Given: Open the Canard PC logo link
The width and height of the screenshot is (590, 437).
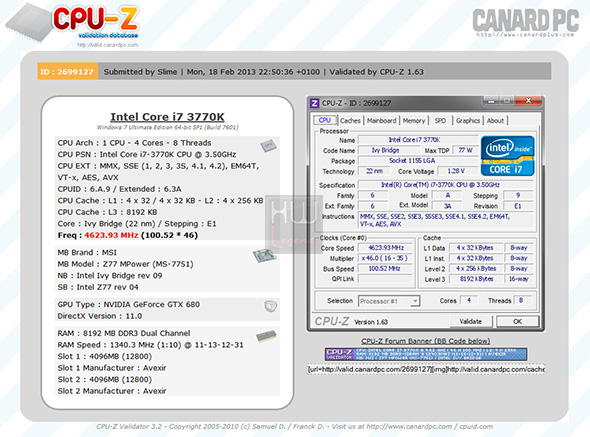Looking at the screenshot, I should [x=526, y=22].
